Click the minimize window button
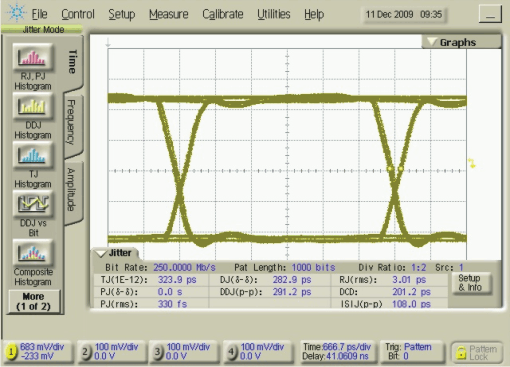Screen dimensions: 510x367 point(490,14)
